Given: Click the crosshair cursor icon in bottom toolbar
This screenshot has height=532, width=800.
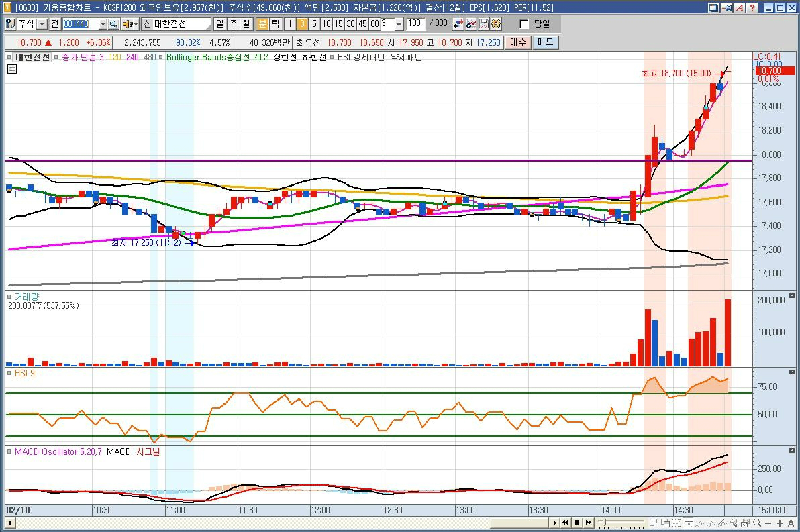Looking at the screenshot, I should coord(689,523).
